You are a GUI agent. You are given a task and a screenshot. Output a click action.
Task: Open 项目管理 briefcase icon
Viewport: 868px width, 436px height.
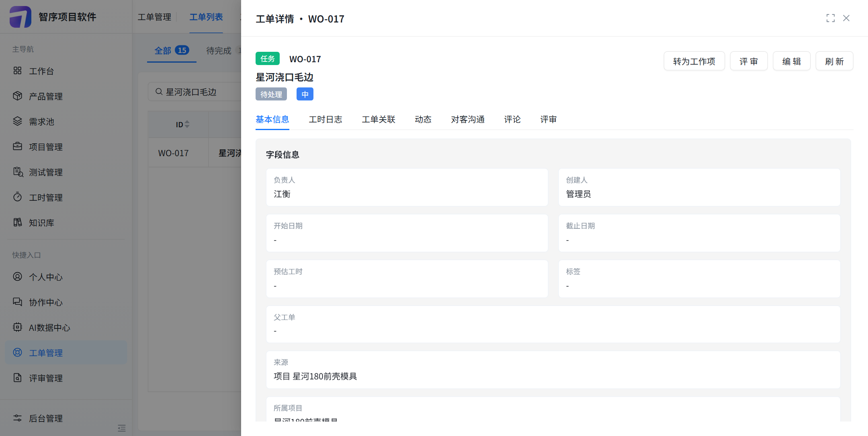pos(17,147)
